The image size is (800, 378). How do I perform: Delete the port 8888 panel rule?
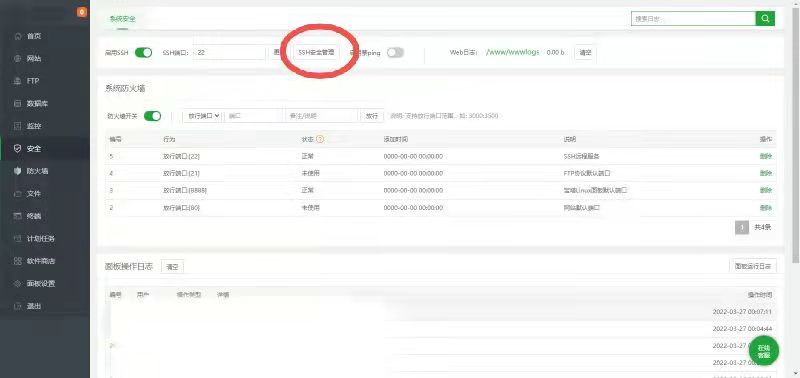tap(765, 190)
